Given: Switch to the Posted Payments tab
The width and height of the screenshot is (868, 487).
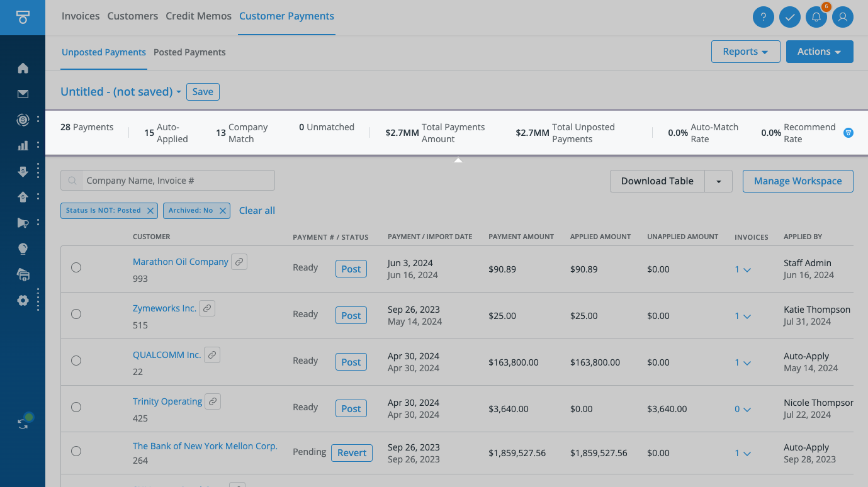Looking at the screenshot, I should pyautogui.click(x=189, y=52).
